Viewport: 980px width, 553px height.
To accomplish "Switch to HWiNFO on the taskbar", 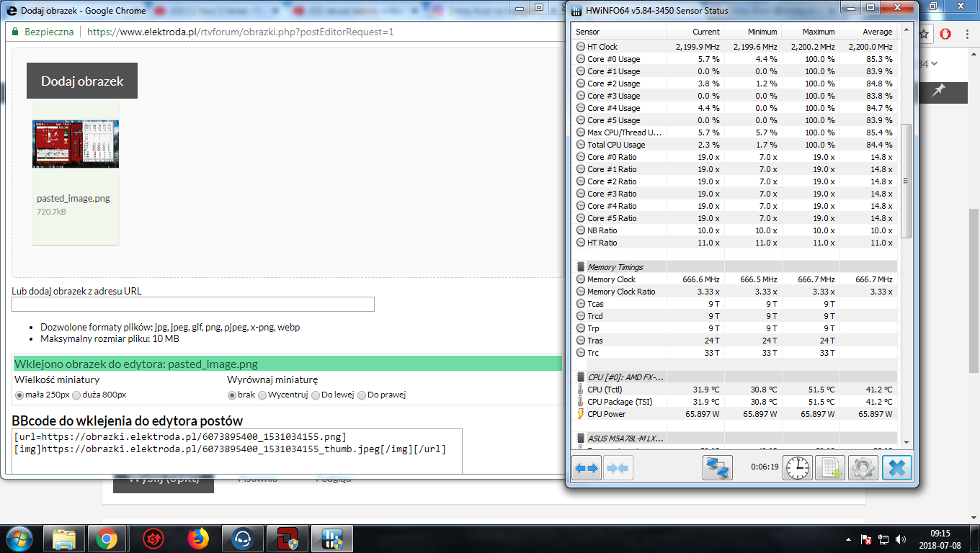I will [x=332, y=539].
